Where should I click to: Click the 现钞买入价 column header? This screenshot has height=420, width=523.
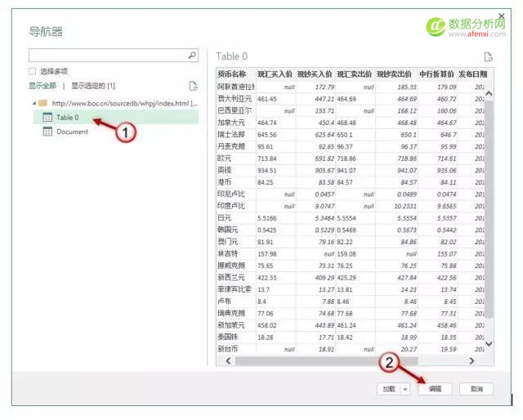pyautogui.click(x=315, y=74)
